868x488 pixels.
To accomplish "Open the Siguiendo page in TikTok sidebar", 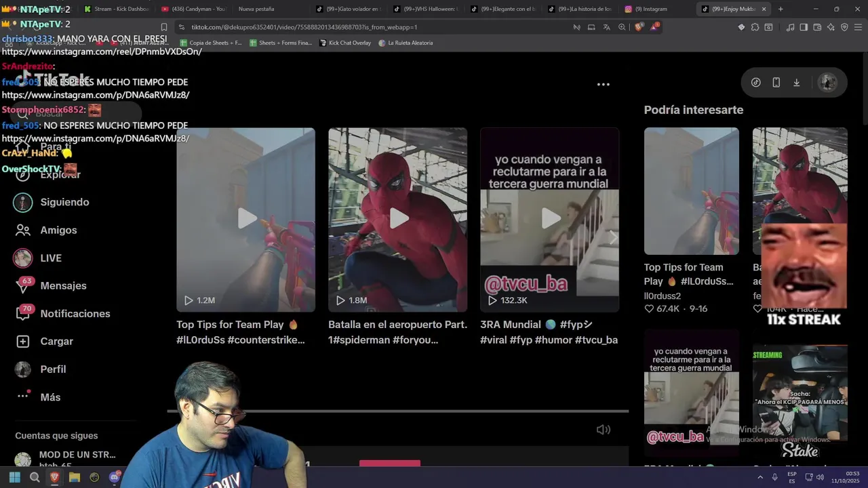I will click(52, 202).
